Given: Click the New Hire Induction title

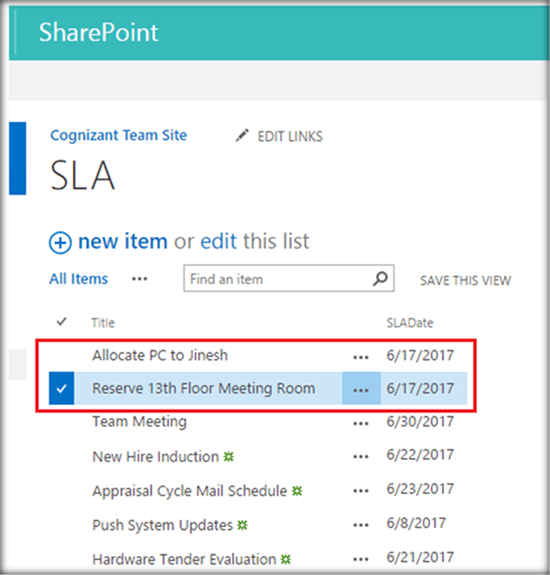Looking at the screenshot, I should pos(155,457).
